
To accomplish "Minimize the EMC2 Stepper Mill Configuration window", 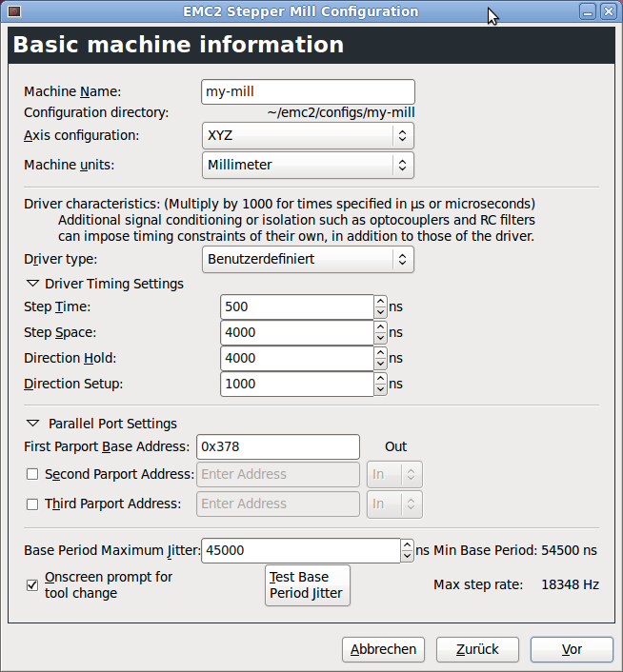I will point(588,11).
